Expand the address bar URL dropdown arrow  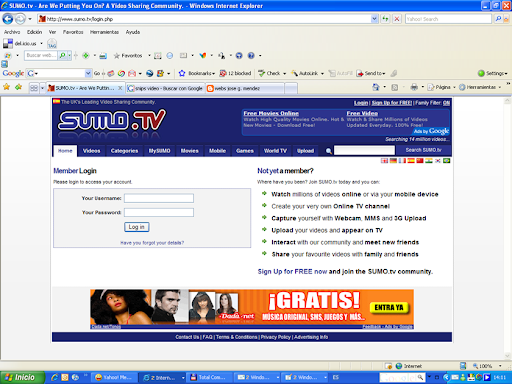374,19
